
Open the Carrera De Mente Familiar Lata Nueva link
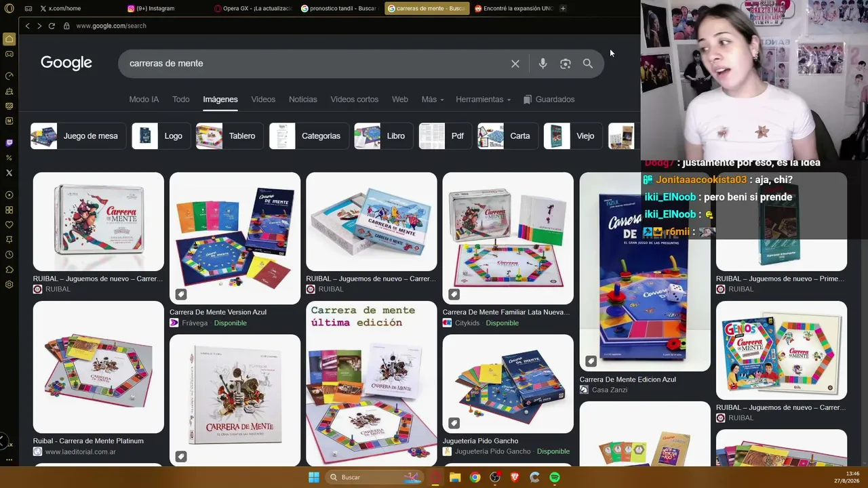[506, 312]
